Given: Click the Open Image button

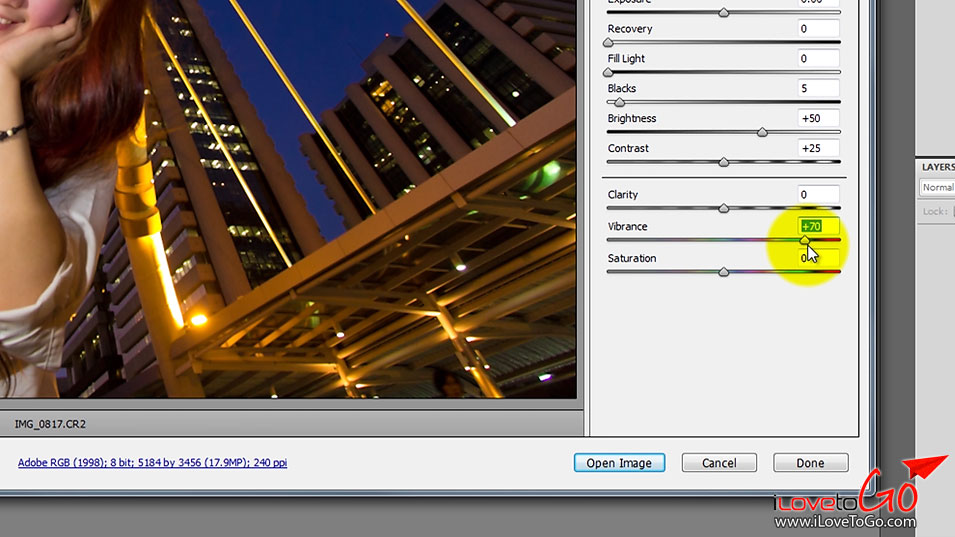Looking at the screenshot, I should point(619,463).
